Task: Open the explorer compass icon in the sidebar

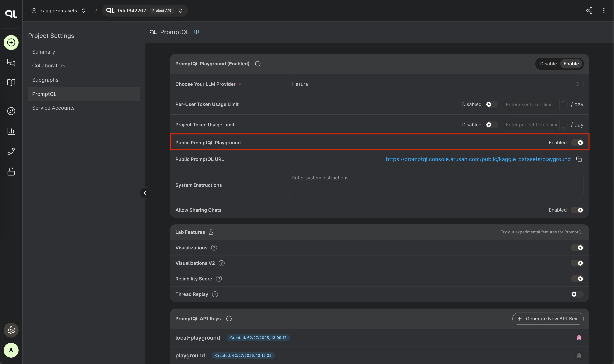Action: [11, 111]
